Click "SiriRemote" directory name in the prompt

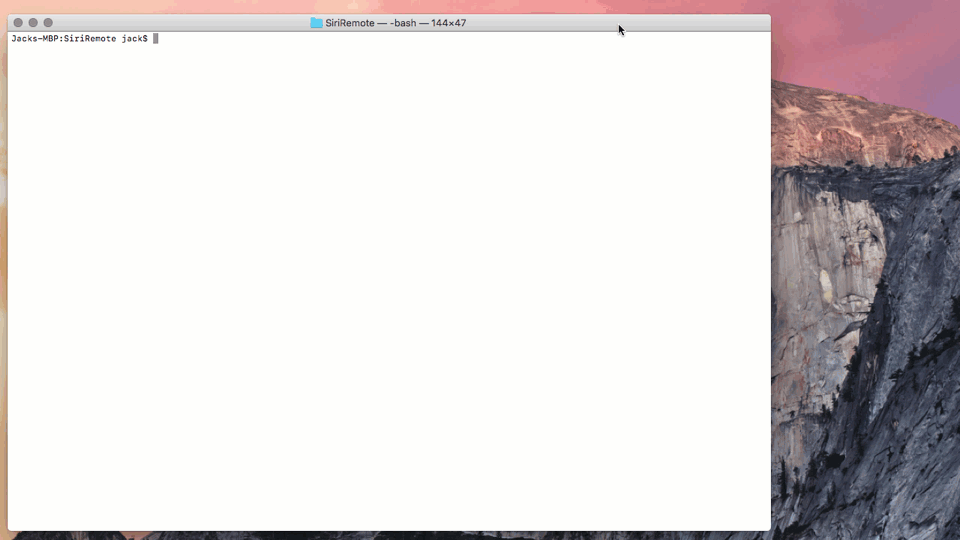[x=90, y=38]
